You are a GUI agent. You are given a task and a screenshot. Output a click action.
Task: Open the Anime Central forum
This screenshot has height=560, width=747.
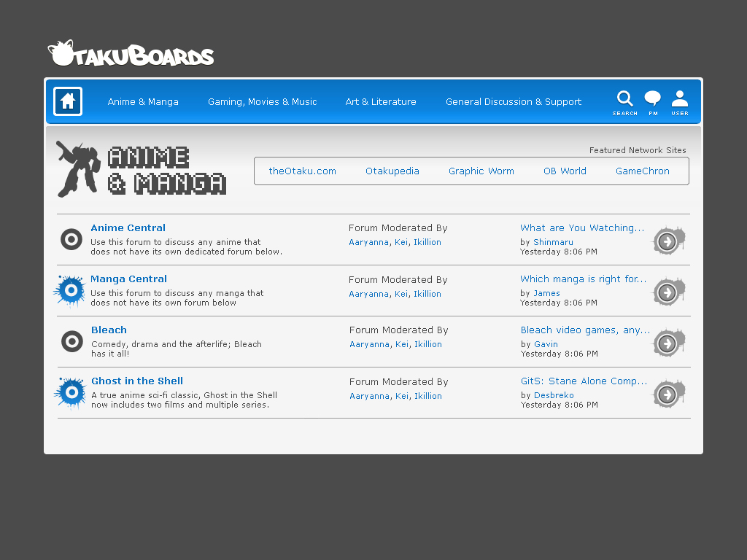tap(128, 227)
